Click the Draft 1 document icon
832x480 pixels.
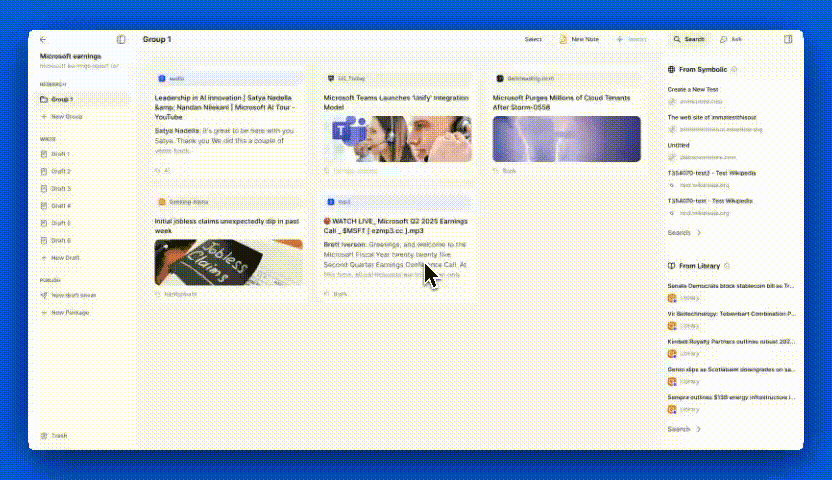(44, 154)
